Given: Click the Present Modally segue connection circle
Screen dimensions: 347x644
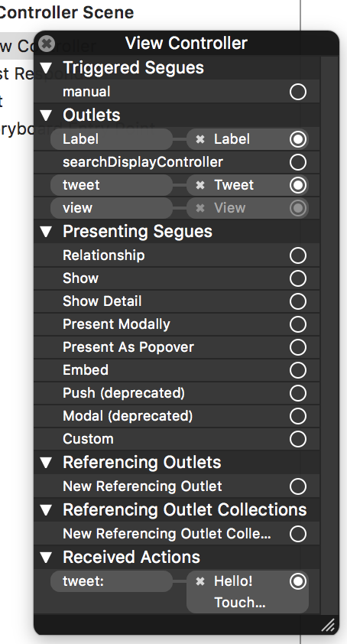Looking at the screenshot, I should tap(298, 324).
